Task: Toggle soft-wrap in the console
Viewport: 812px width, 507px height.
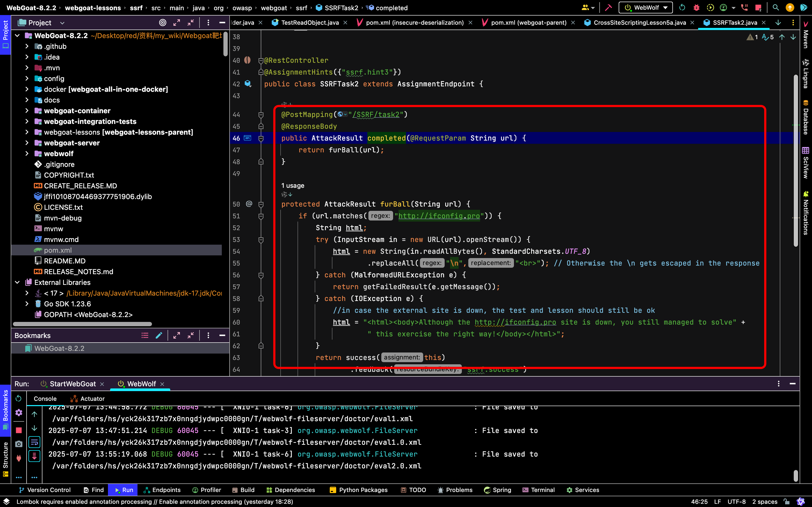Action: (34, 442)
